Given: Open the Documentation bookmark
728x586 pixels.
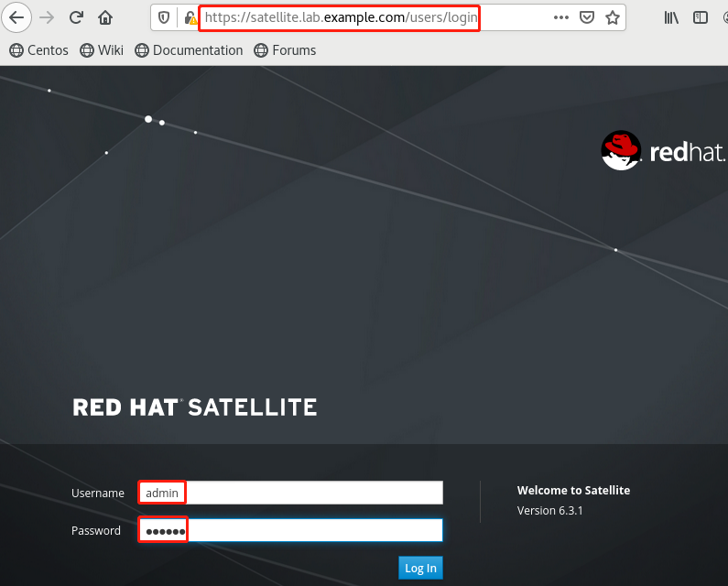Looking at the screenshot, I should pyautogui.click(x=189, y=50).
